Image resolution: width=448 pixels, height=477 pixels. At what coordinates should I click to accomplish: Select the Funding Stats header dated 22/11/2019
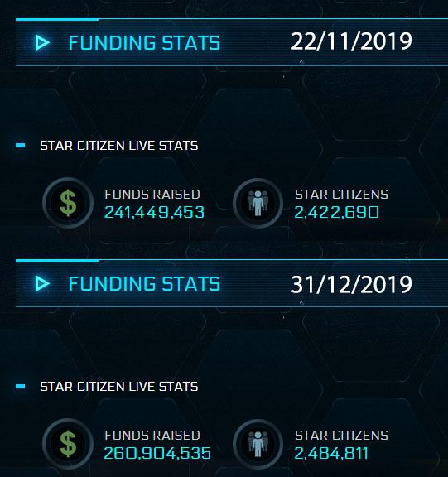point(232,42)
